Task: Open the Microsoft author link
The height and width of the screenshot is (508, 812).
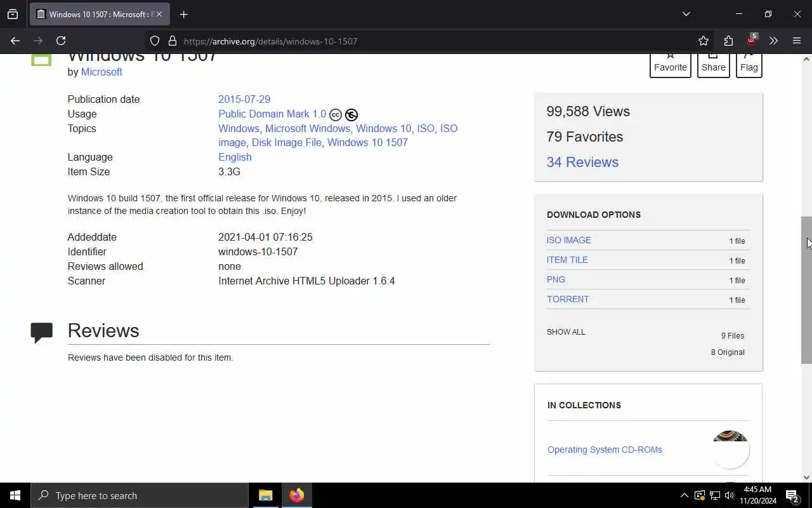Action: 101,72
